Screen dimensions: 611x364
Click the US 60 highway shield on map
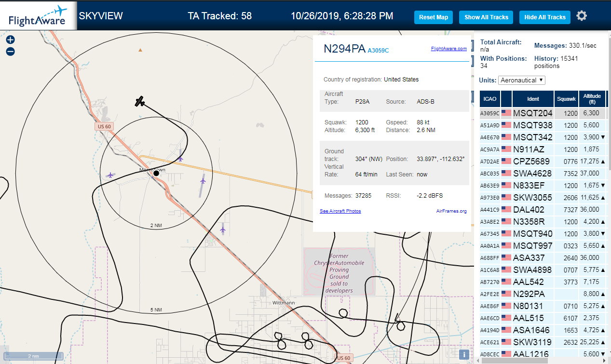pyautogui.click(x=104, y=127)
